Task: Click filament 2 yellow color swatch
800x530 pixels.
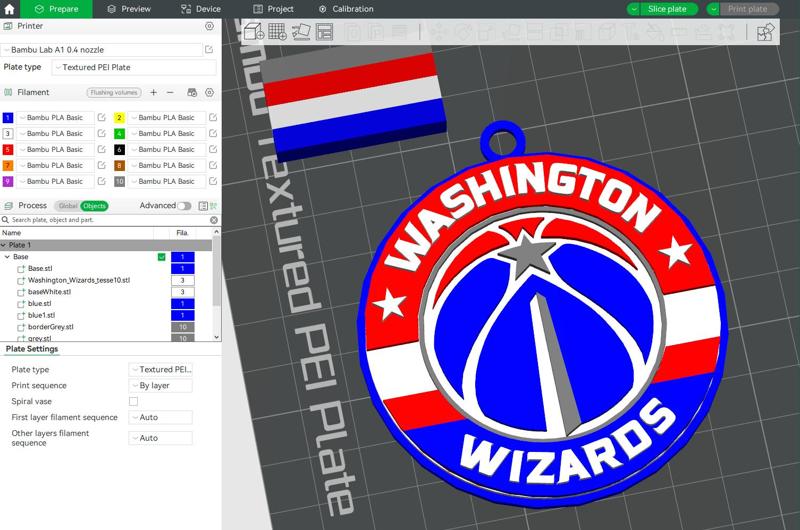Action: (119, 117)
